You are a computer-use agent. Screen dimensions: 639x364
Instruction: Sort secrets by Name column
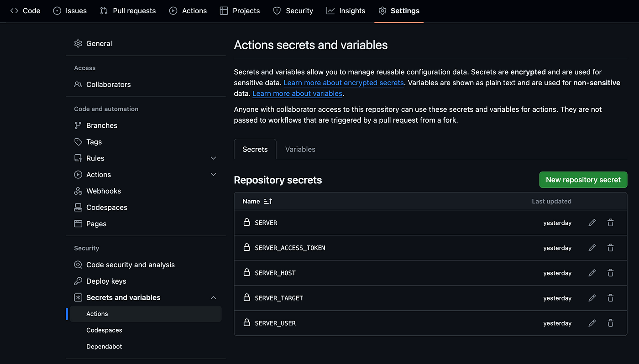point(257,201)
